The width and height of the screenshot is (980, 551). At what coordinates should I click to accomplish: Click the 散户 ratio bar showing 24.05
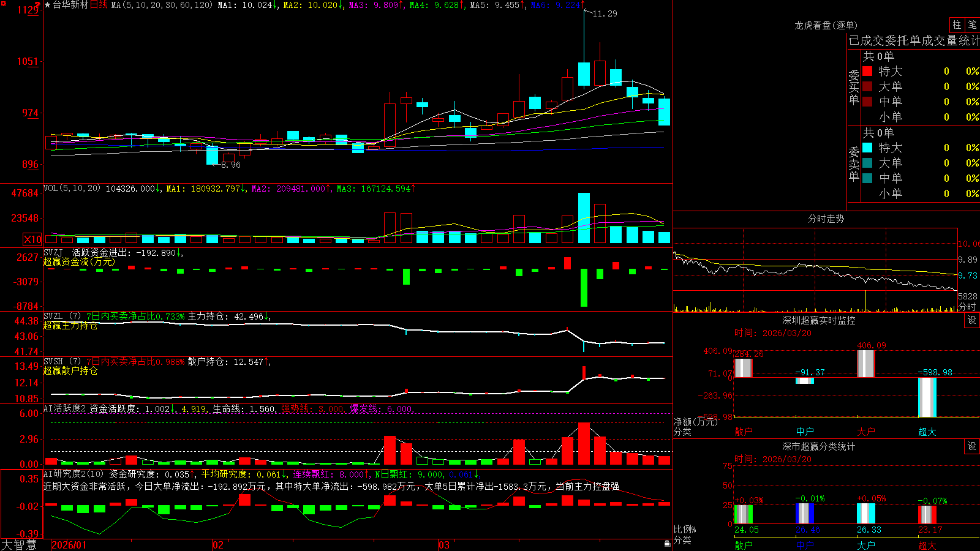[744, 514]
